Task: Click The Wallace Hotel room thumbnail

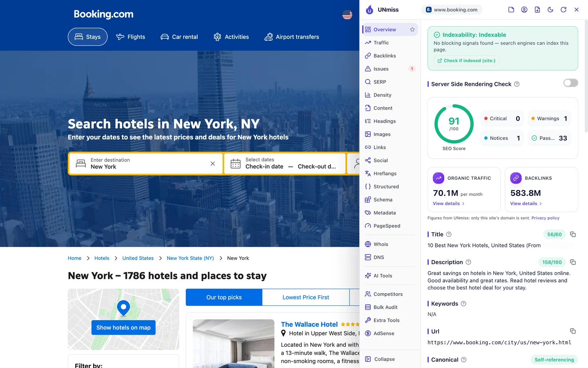Action: [234, 343]
